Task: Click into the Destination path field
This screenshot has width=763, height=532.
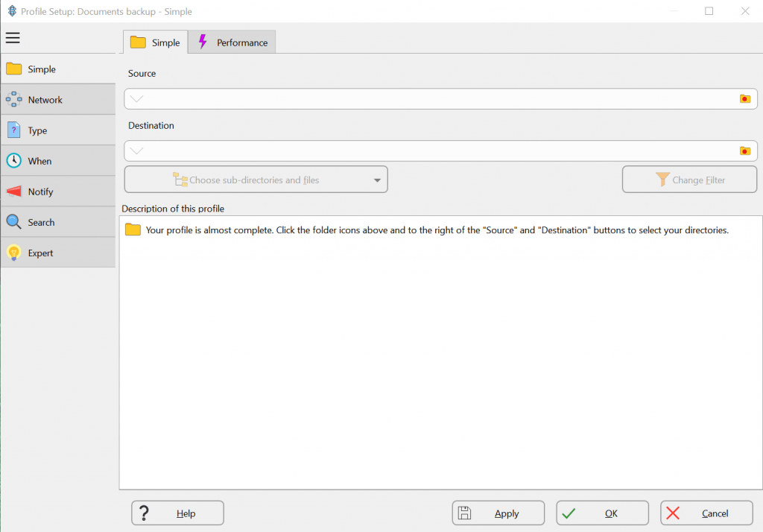Action: pyautogui.click(x=440, y=151)
